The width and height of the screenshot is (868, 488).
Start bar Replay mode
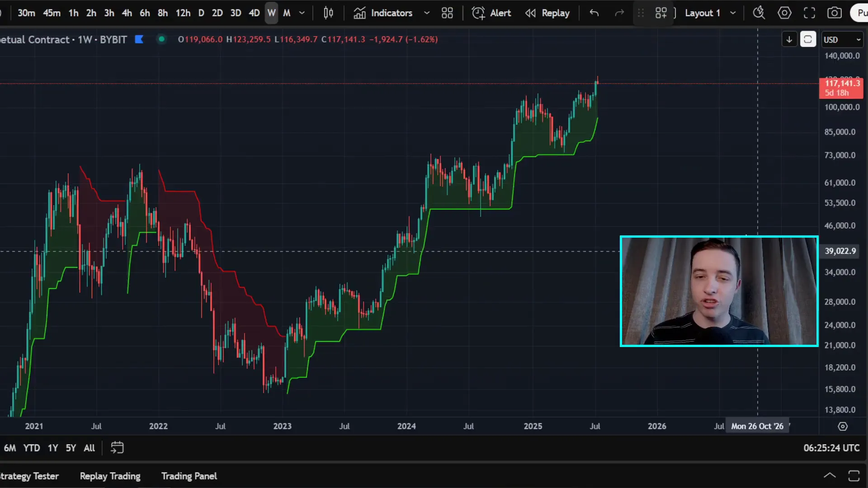click(547, 13)
